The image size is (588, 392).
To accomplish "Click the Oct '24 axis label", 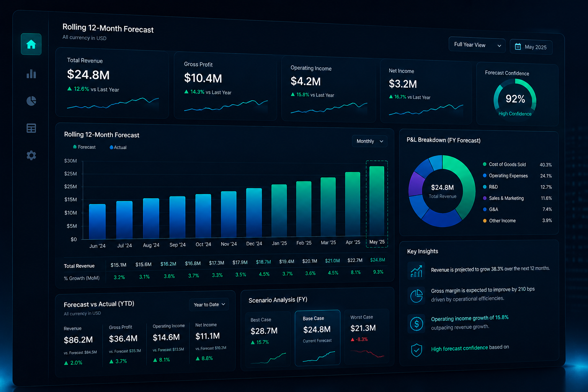I will pos(203,244).
